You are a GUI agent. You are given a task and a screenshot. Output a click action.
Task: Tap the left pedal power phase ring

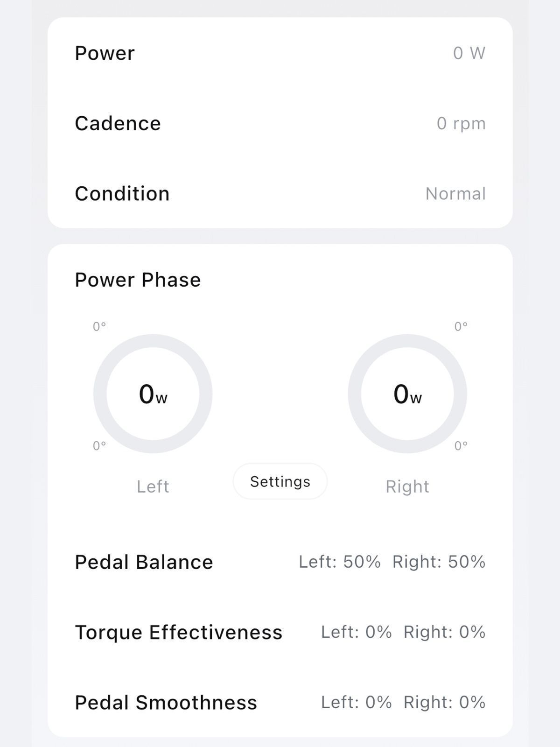pos(153,394)
